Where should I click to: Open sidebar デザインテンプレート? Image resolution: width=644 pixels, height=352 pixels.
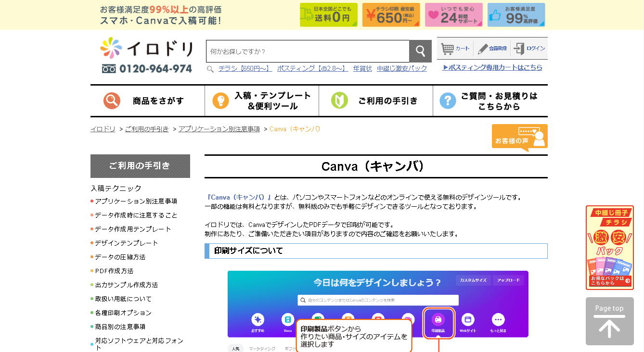[x=127, y=243]
